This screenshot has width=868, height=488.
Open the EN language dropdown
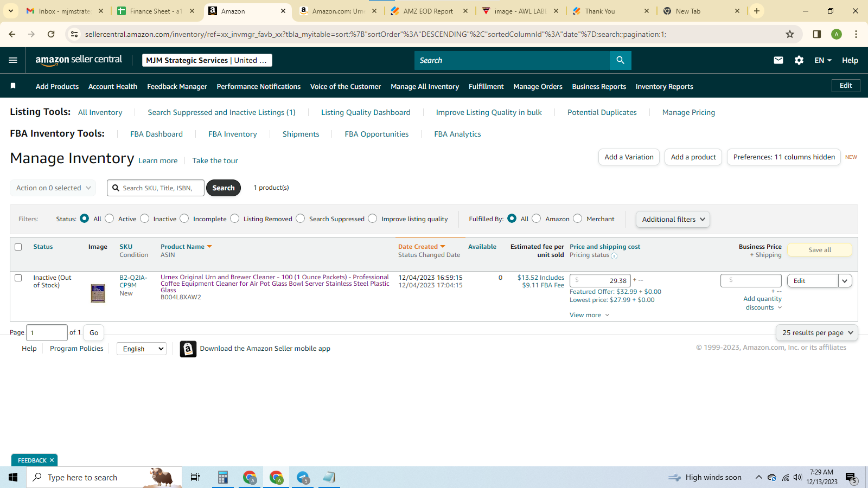pyautogui.click(x=823, y=60)
